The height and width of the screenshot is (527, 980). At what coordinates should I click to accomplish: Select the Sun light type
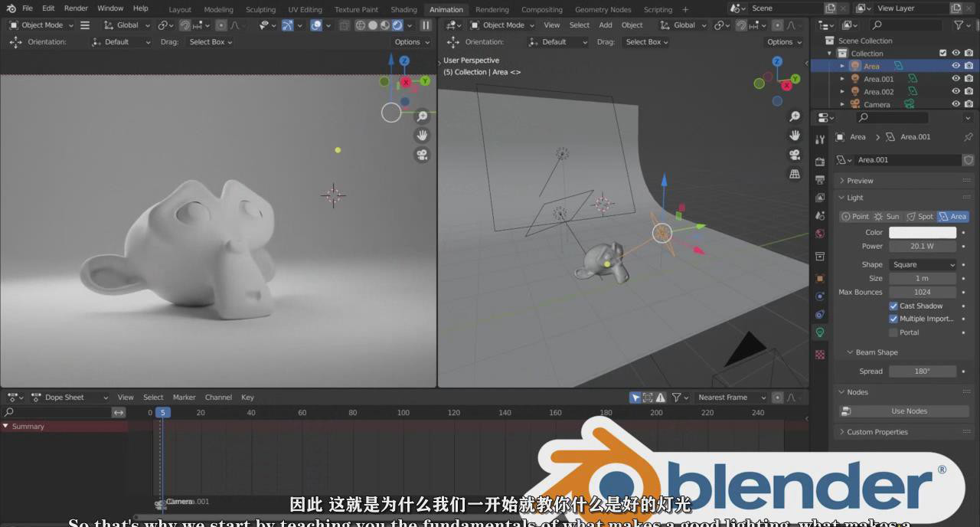click(x=887, y=217)
